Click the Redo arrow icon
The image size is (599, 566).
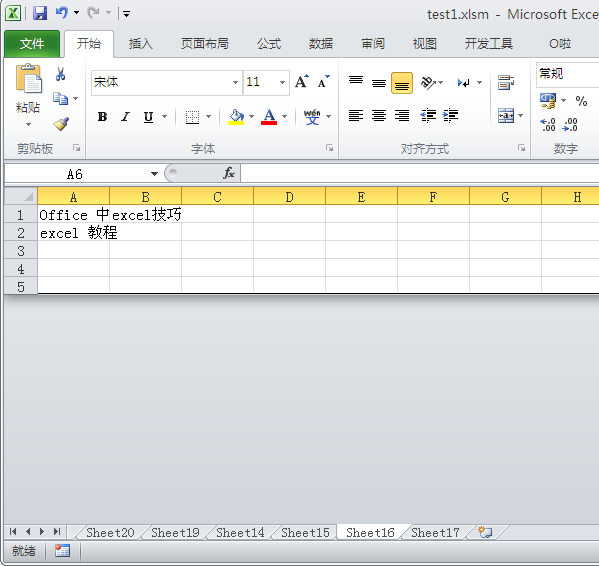click(93, 13)
